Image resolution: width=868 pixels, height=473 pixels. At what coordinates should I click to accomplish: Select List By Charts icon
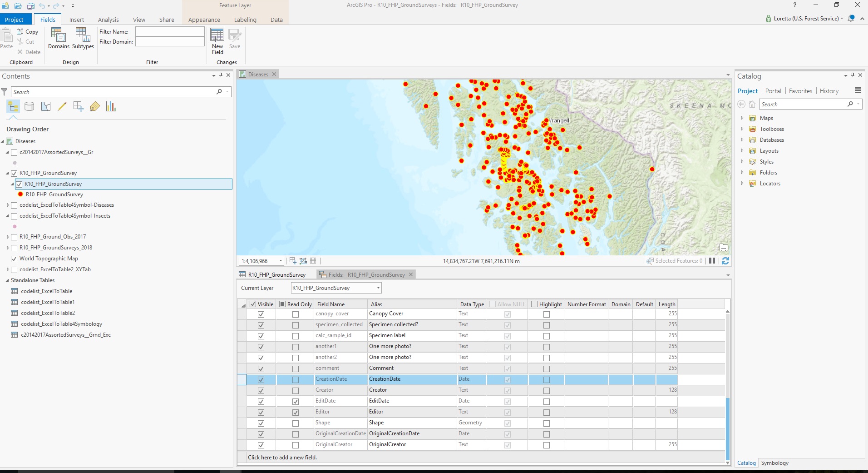[111, 106]
